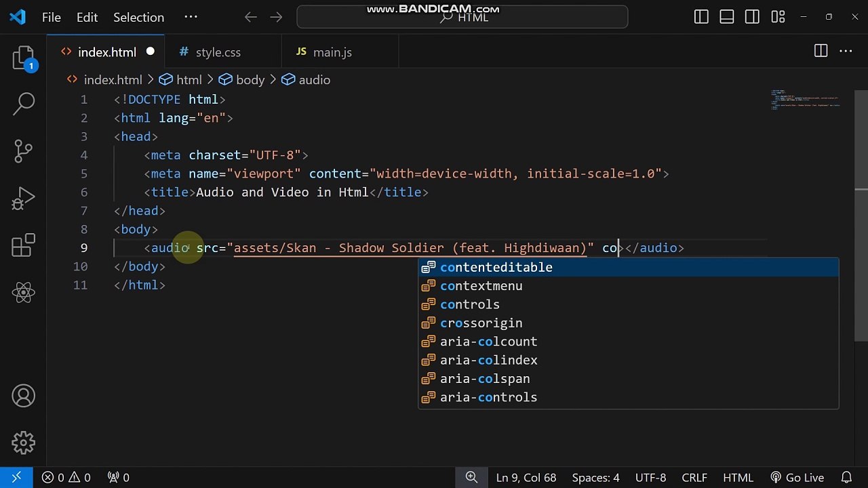Toggle the secondary side bar layout icon
This screenshot has height=488, width=868.
click(x=752, y=17)
